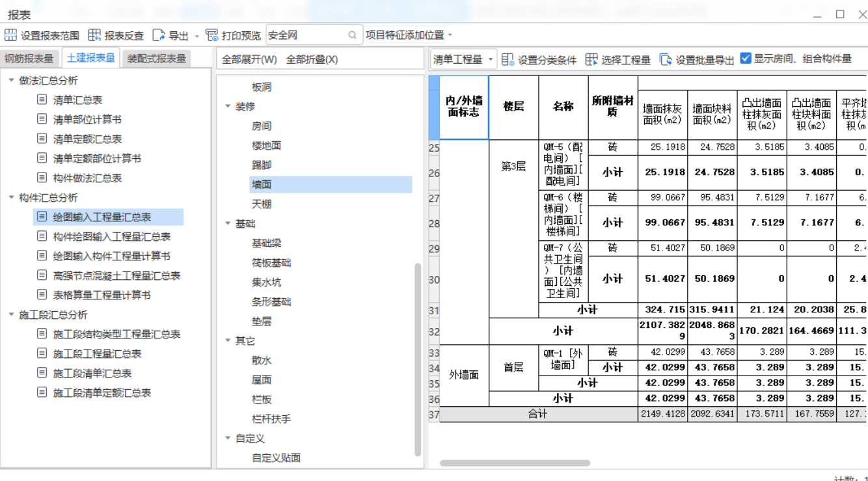Select 栏杆扶手 under 其它
Screen dimensions: 868x481
tap(271, 419)
